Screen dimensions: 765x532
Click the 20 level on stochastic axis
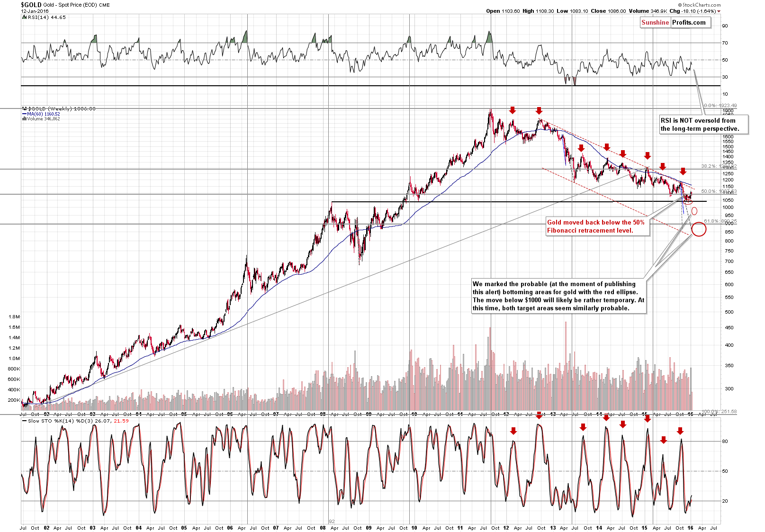pos(725,501)
